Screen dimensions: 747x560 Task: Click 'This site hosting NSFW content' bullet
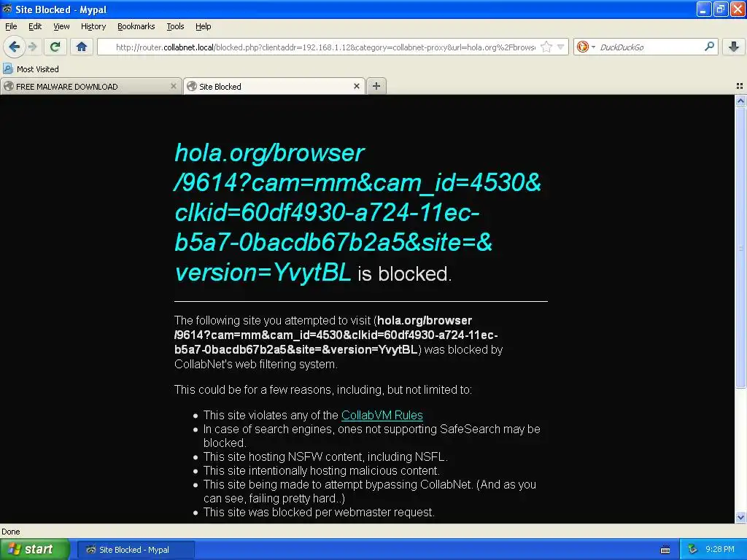325,456
